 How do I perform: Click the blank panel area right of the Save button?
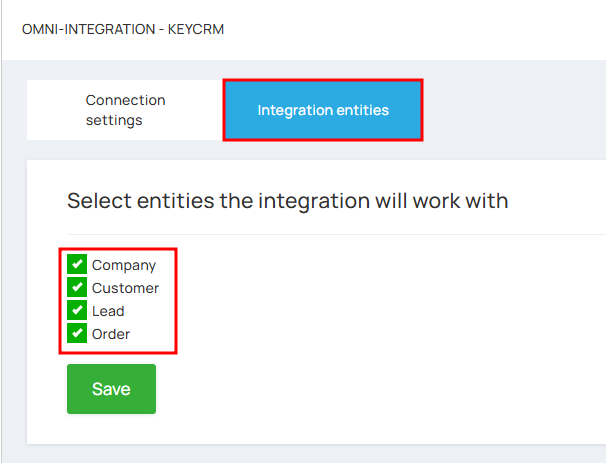(379, 389)
